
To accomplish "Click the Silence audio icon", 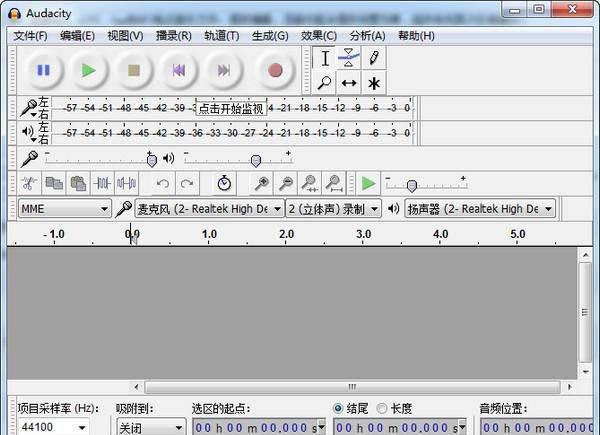I will [x=127, y=184].
